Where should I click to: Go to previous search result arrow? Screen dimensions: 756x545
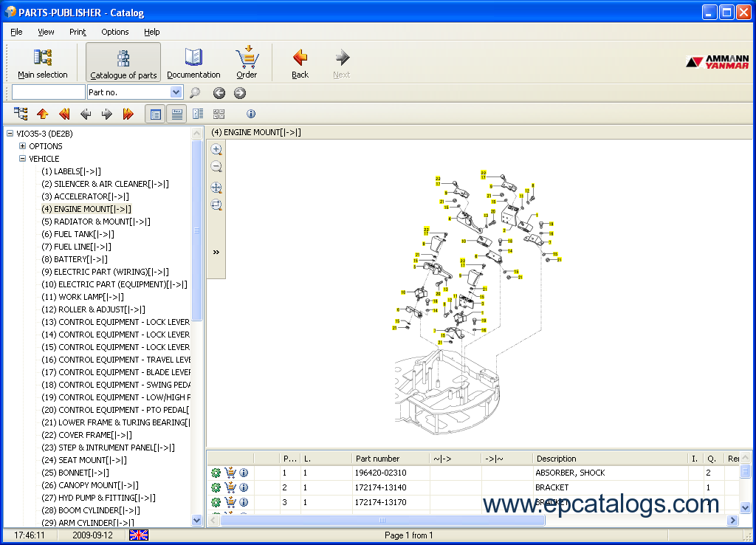pos(219,92)
